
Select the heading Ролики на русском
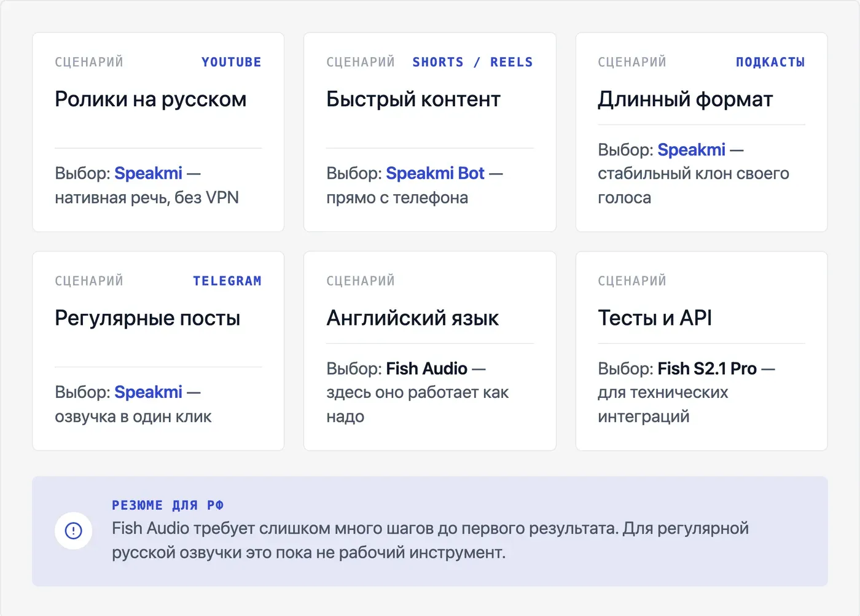click(150, 99)
